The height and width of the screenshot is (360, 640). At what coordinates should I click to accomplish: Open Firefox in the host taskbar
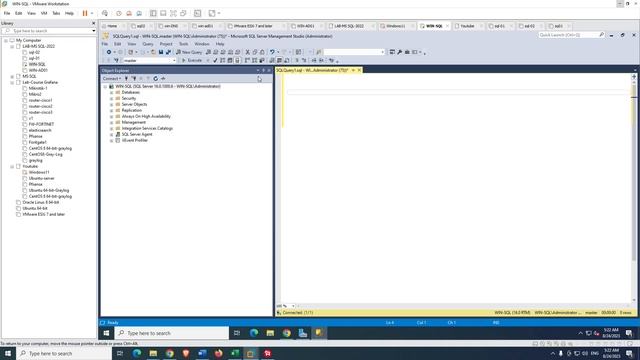218,353
